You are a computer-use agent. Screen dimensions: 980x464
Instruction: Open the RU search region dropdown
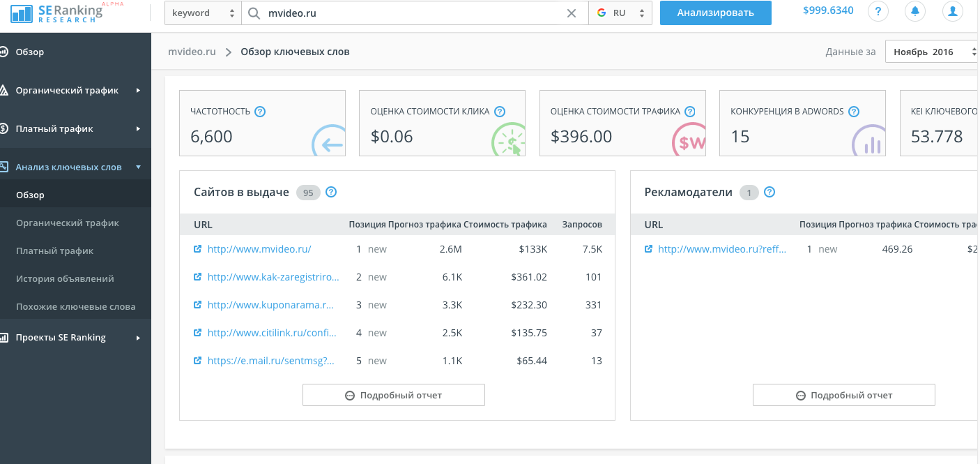(x=620, y=13)
